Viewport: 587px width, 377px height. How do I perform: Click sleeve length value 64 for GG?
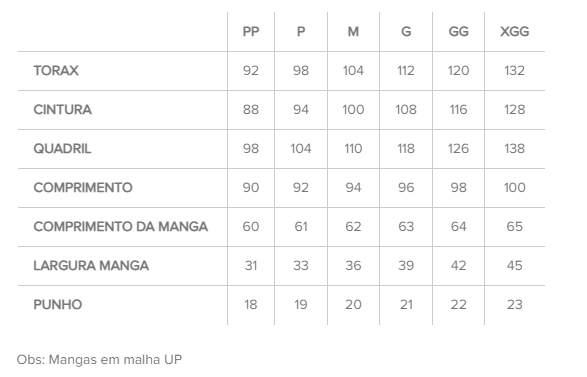458,226
